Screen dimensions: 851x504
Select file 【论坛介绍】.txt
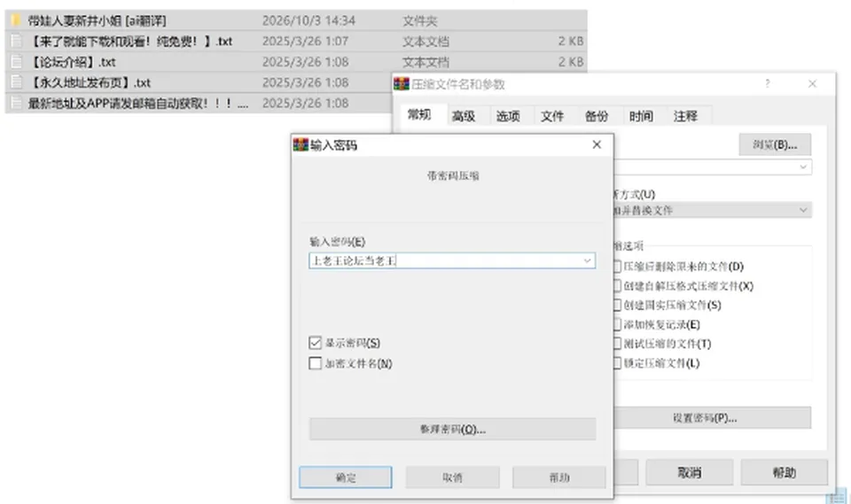click(72, 62)
